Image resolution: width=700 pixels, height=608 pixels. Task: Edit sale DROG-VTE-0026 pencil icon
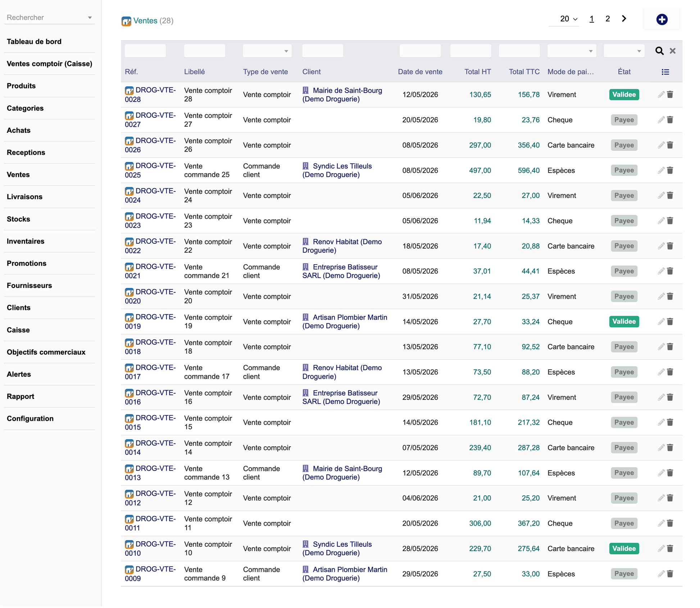pyautogui.click(x=661, y=145)
